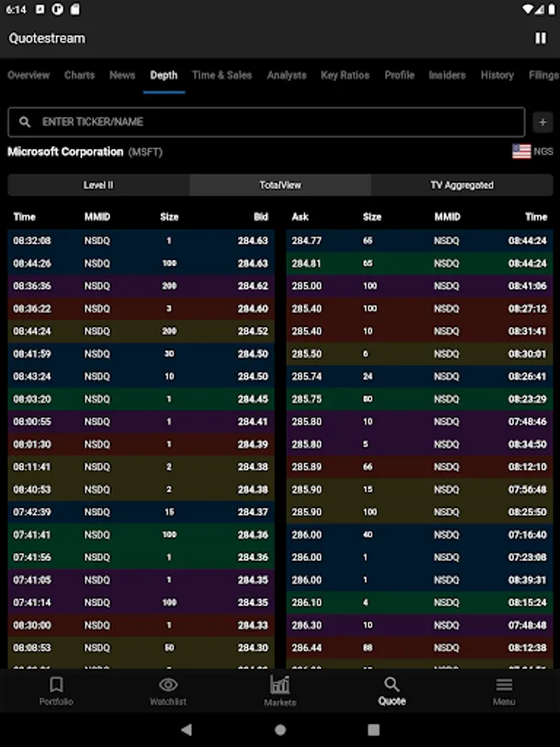Select the Level II view
560x747 pixels.
(99, 185)
